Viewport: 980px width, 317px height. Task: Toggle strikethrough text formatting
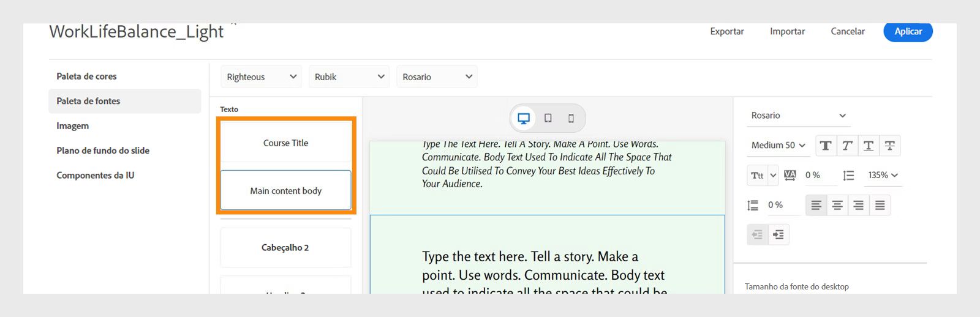pos(890,146)
